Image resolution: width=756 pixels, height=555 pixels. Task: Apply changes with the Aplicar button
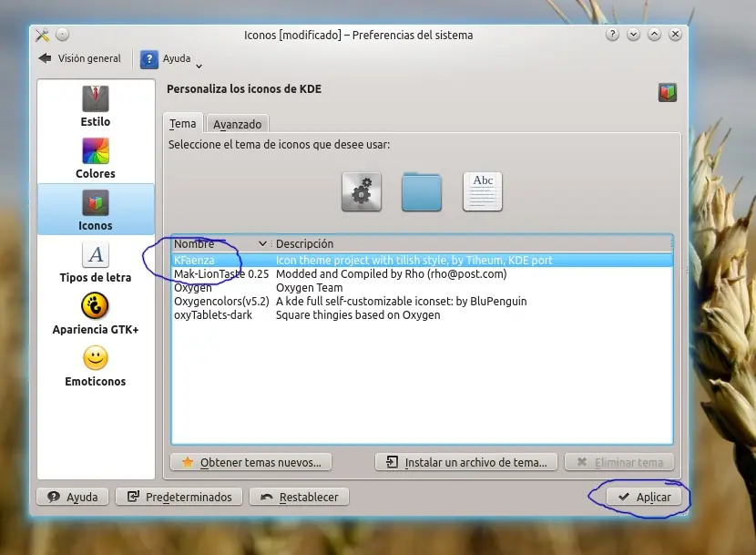click(644, 497)
